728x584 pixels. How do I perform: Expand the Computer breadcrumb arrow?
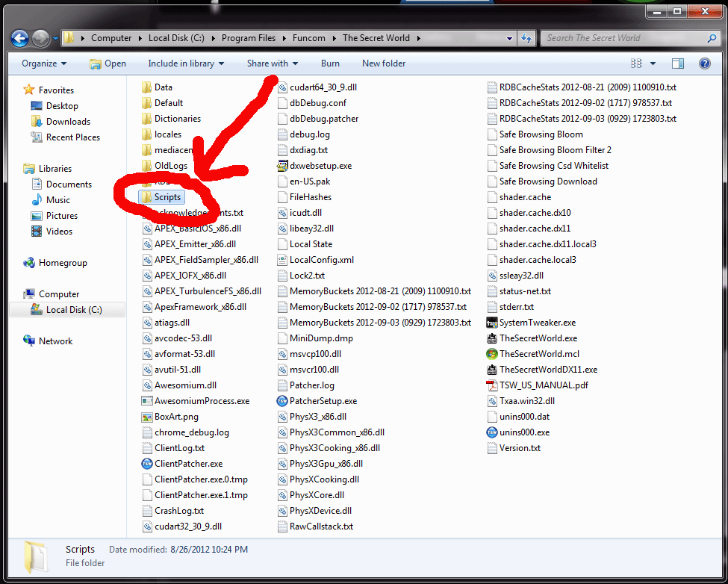(140, 39)
